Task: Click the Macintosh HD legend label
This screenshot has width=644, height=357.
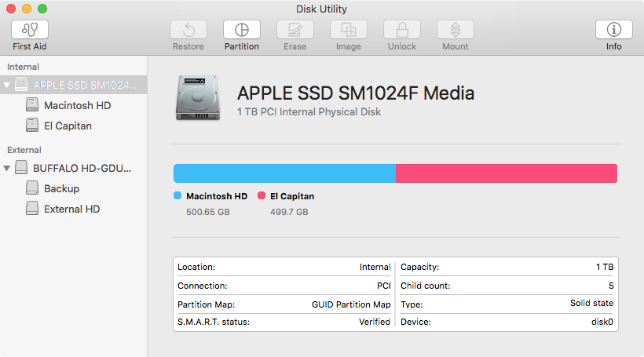Action: pos(216,196)
